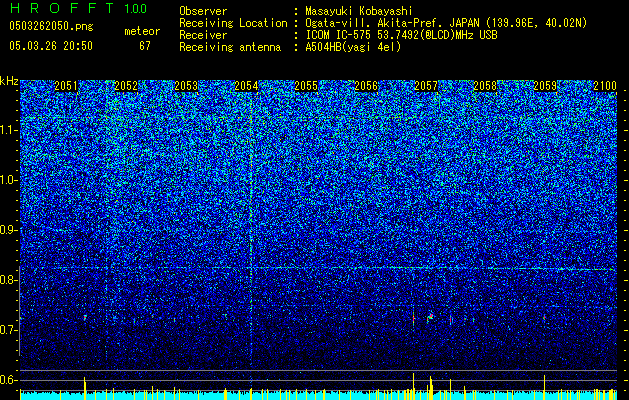Image resolution: width=629 pixels, height=400 pixels.
Task: Select the filename 0503262050.png
Action: [51, 26]
